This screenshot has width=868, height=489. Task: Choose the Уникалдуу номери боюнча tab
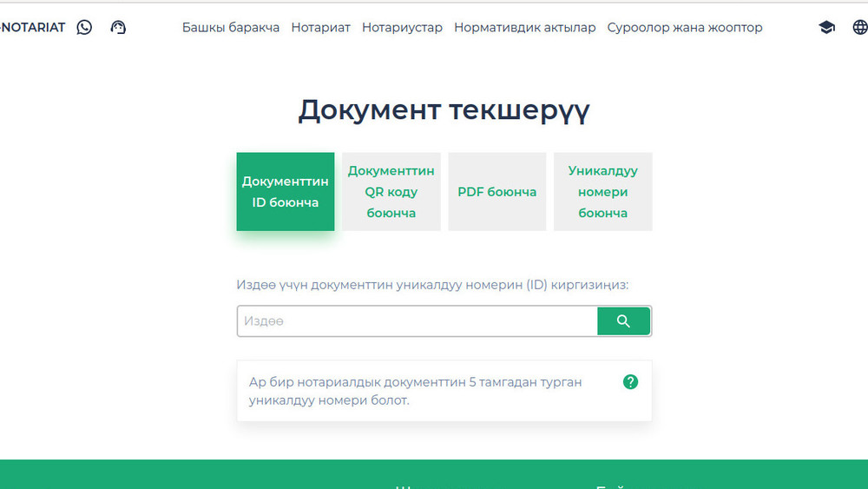coord(602,192)
